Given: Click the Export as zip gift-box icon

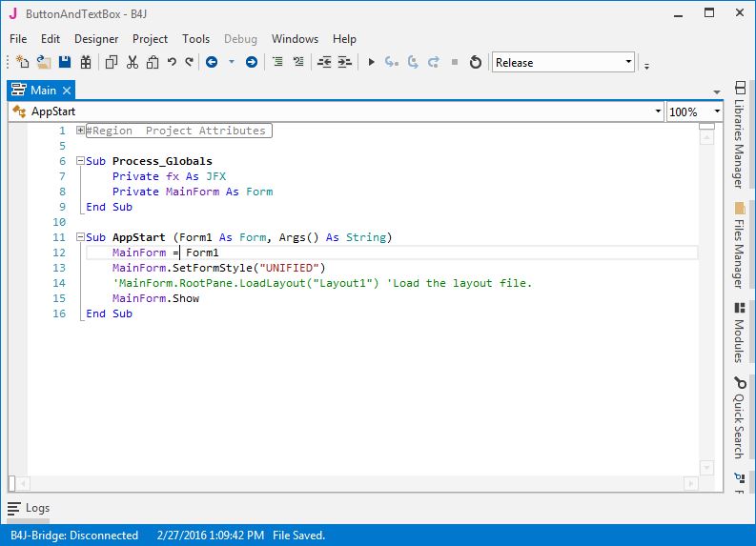Looking at the screenshot, I should pos(86,62).
